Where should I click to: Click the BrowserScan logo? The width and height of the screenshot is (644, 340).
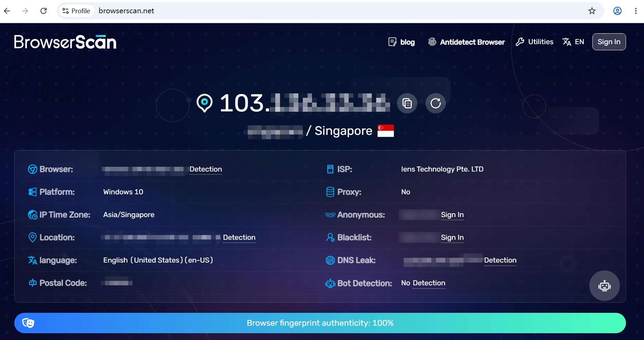coord(65,42)
